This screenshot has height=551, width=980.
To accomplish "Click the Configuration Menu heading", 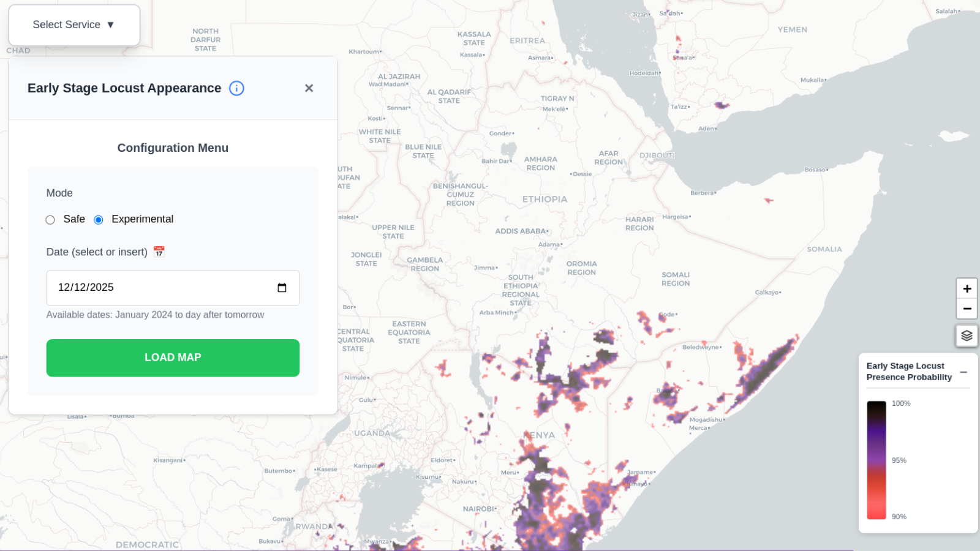I will (x=173, y=148).
